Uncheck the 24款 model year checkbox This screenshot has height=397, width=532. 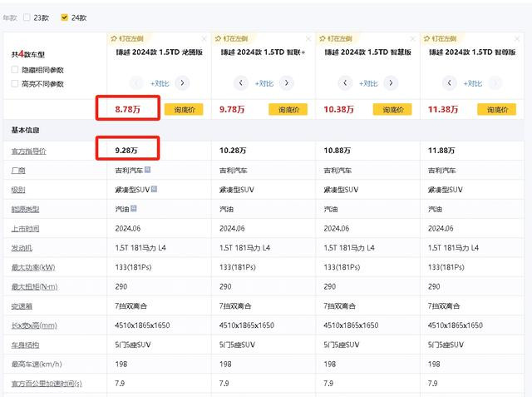coord(64,17)
